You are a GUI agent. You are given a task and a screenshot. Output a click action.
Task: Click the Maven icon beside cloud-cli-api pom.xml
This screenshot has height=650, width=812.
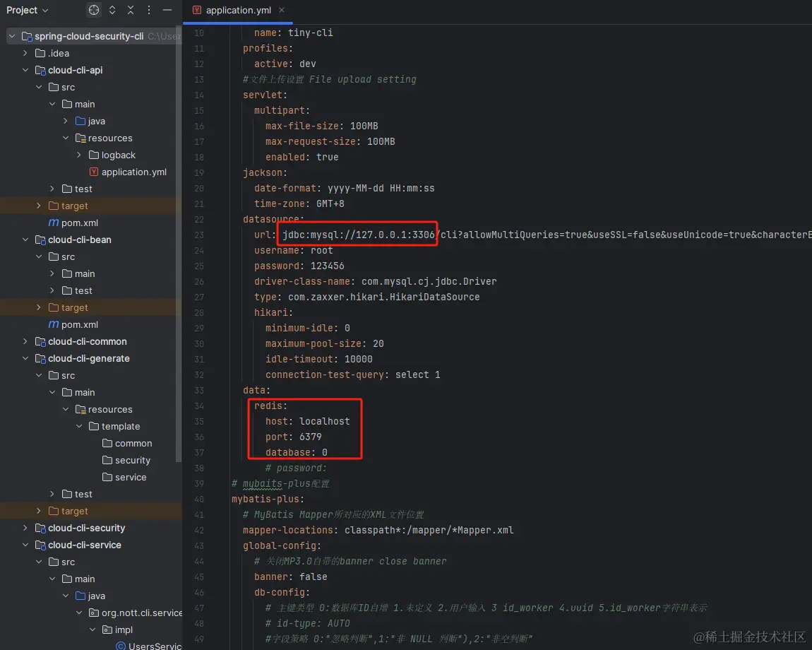54,223
